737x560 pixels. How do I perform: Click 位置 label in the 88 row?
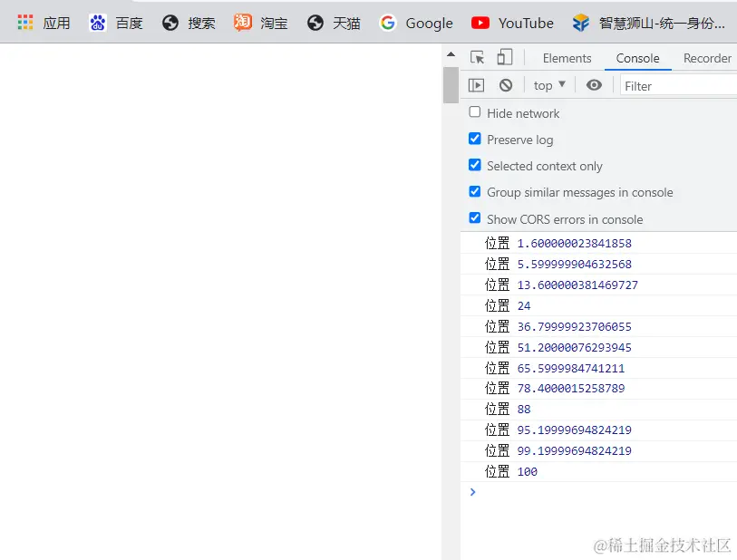point(497,410)
